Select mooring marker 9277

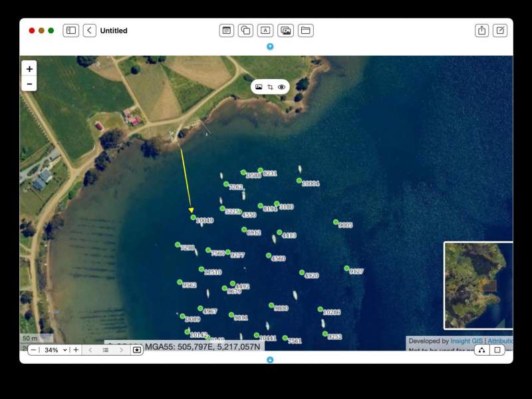tap(227, 252)
